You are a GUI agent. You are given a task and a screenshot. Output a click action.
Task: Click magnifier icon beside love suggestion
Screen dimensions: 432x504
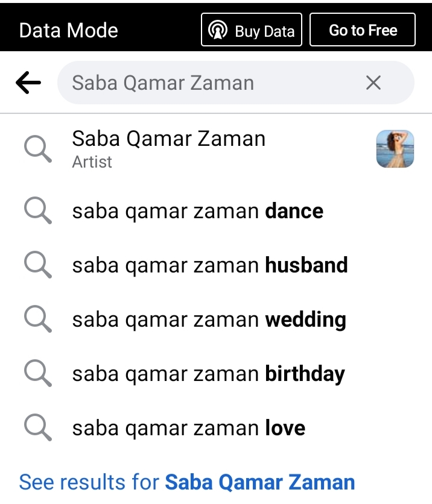(x=38, y=427)
